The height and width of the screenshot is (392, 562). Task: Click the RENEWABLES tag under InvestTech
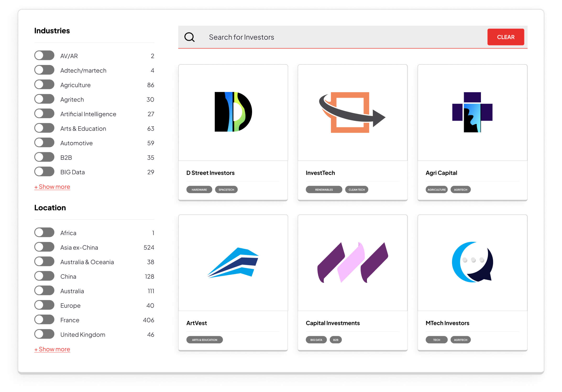click(324, 189)
